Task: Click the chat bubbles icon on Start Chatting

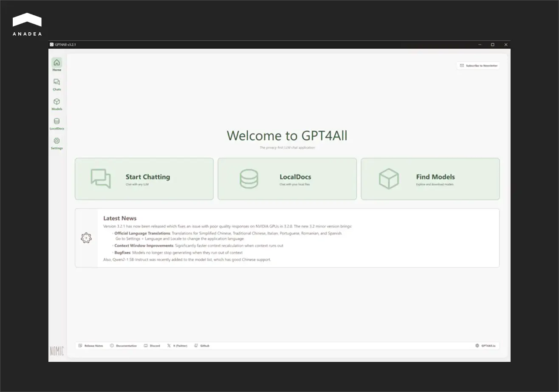Action: coord(101,179)
